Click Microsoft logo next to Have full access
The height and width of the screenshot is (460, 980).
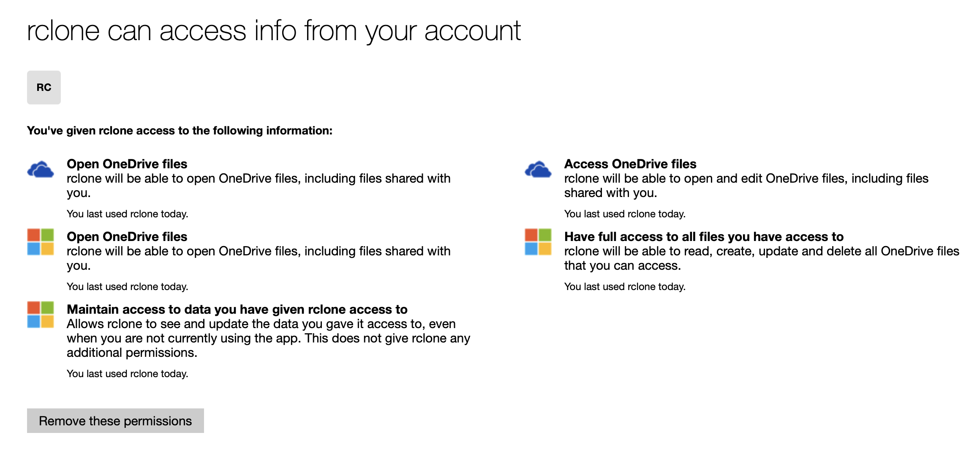[x=538, y=242]
